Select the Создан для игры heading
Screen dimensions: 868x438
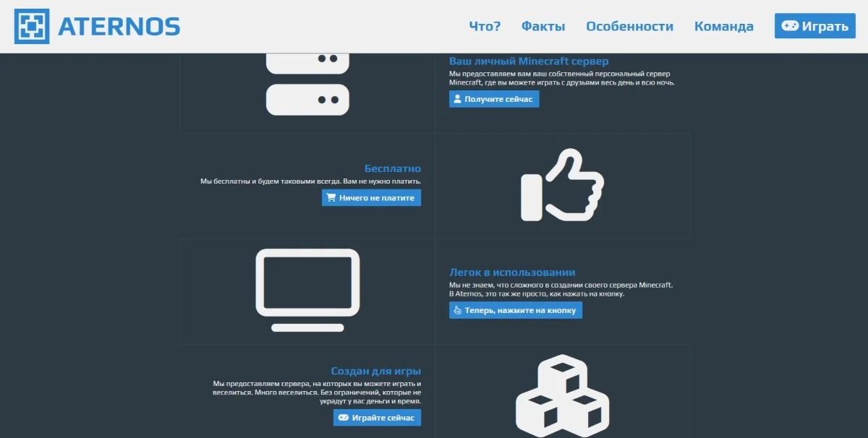tap(376, 371)
